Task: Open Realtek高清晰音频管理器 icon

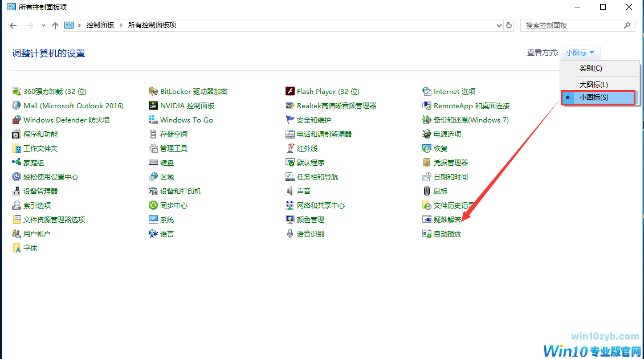Action: click(290, 105)
